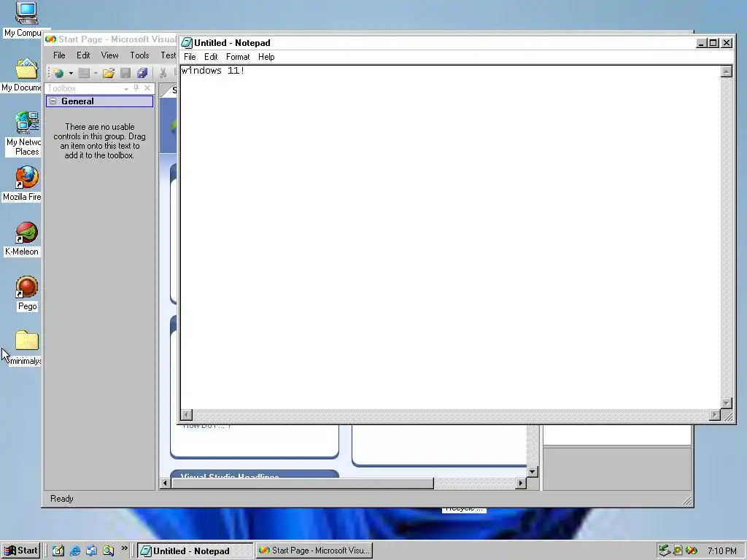Open the Notepad Format menu
Viewport: 747px width, 560px height.
pos(238,57)
